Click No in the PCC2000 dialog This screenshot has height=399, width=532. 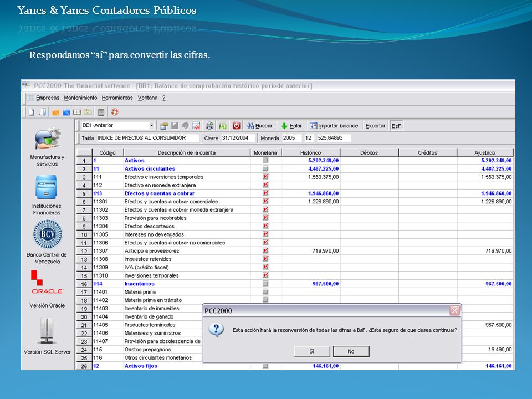point(351,351)
